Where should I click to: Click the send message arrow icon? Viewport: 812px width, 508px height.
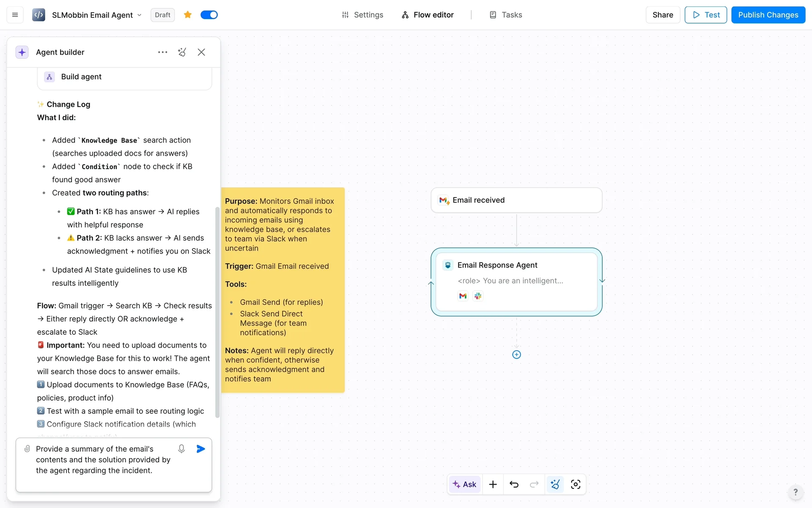(201, 449)
